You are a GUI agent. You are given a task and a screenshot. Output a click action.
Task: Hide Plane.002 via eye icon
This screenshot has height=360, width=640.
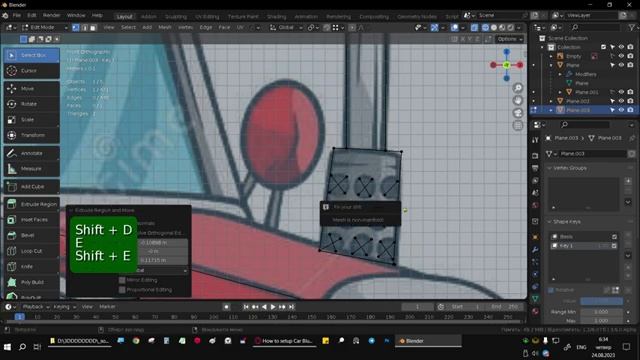point(621,101)
